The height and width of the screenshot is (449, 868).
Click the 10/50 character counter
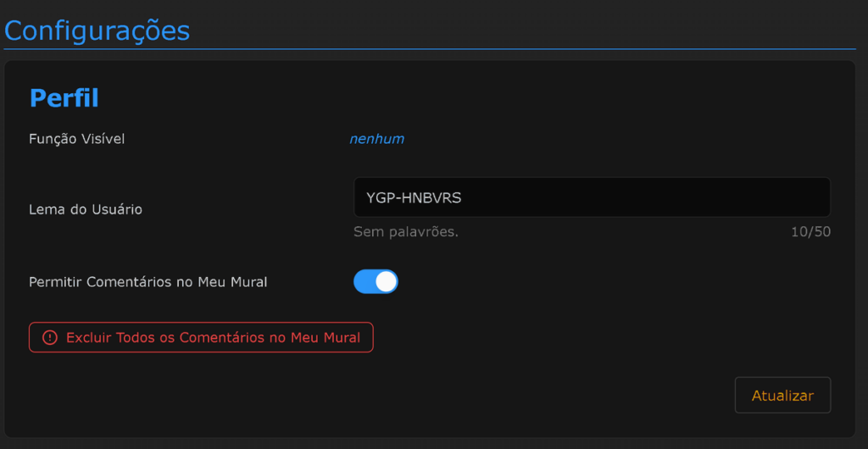click(x=810, y=232)
